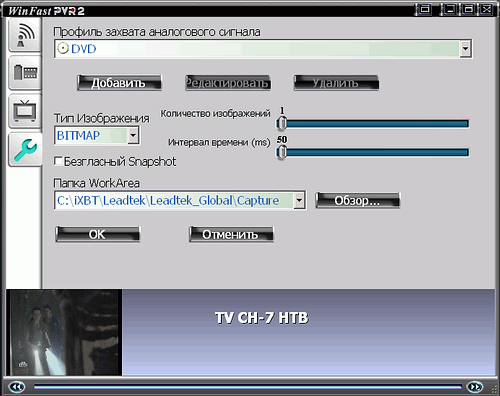Viewport: 500px width, 396px height.
Task: Click the bottom seek progress bar
Action: [248, 387]
